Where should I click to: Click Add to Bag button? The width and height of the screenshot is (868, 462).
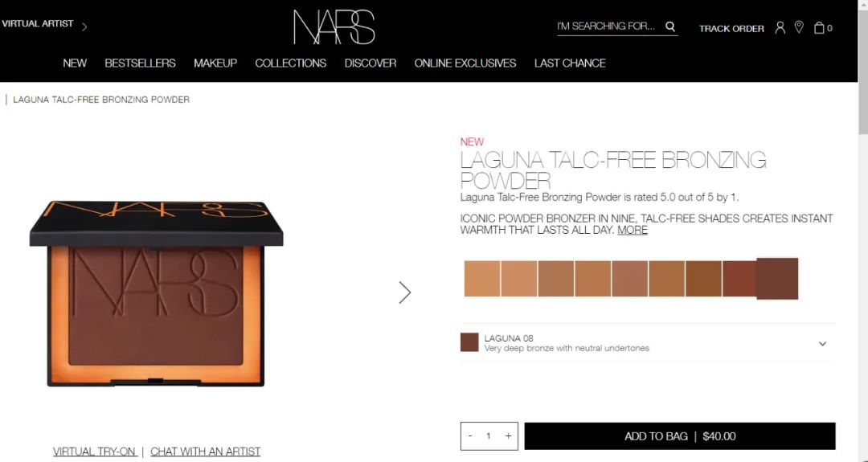coord(680,436)
